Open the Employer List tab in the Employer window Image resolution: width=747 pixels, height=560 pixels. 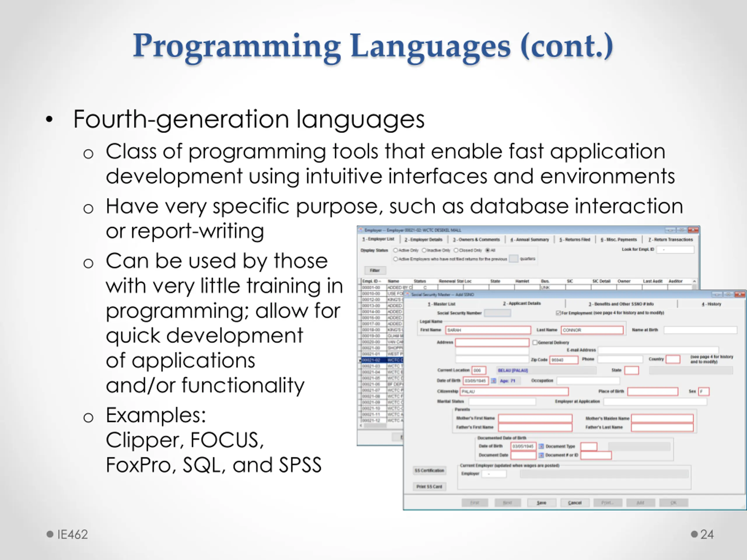(x=378, y=239)
